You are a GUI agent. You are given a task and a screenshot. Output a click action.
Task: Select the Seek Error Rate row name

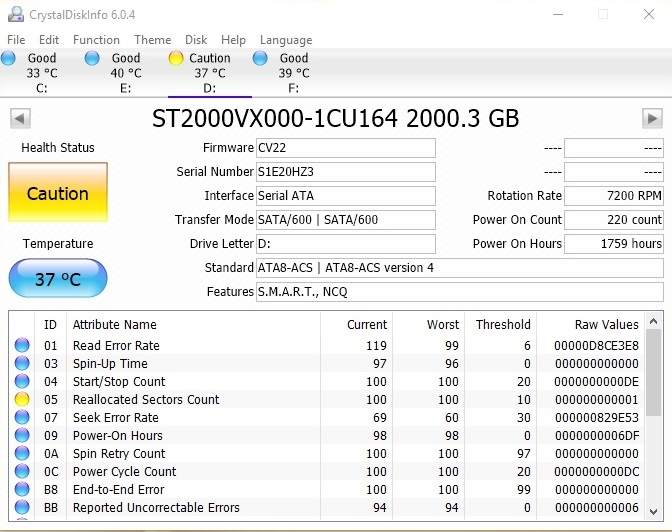[116, 418]
